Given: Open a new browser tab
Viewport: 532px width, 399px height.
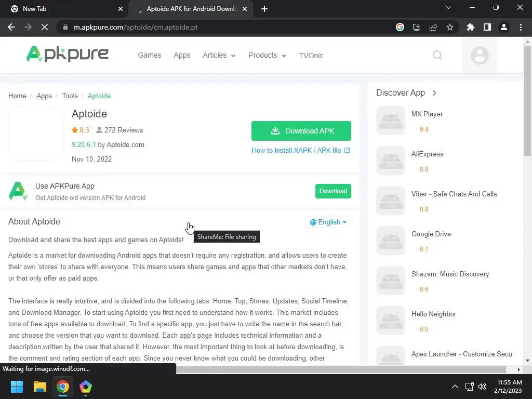Looking at the screenshot, I should (x=264, y=9).
